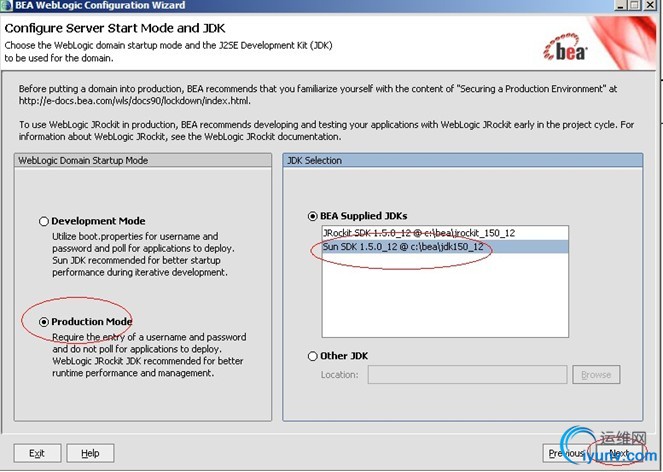Select the Development Mode radio button
The image size is (663, 472).
pyautogui.click(x=44, y=221)
